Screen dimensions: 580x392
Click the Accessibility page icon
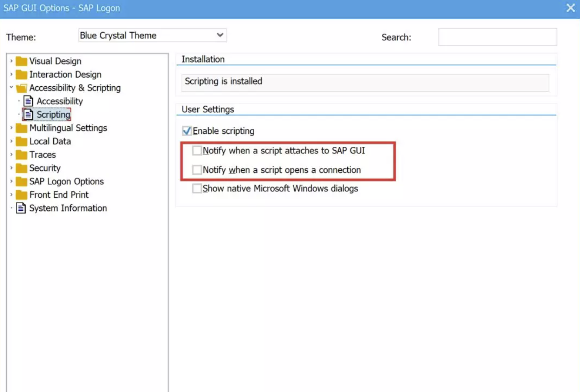pos(28,101)
